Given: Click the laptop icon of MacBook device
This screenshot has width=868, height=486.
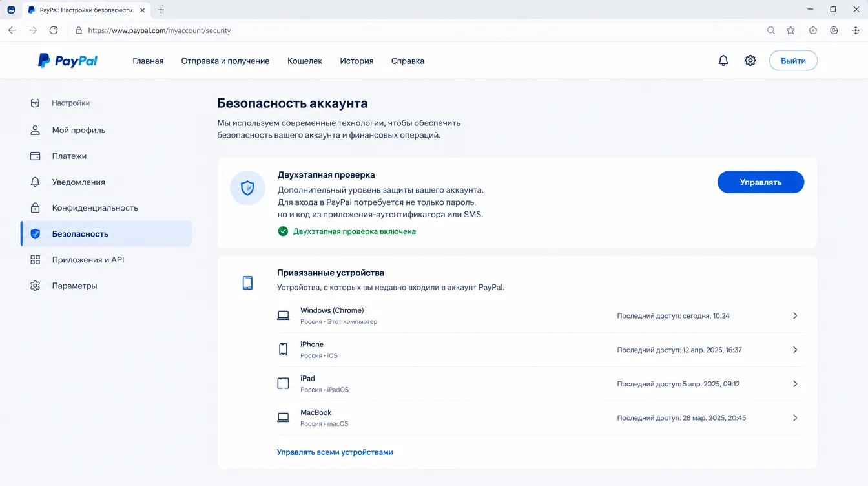Looking at the screenshot, I should [x=283, y=417].
